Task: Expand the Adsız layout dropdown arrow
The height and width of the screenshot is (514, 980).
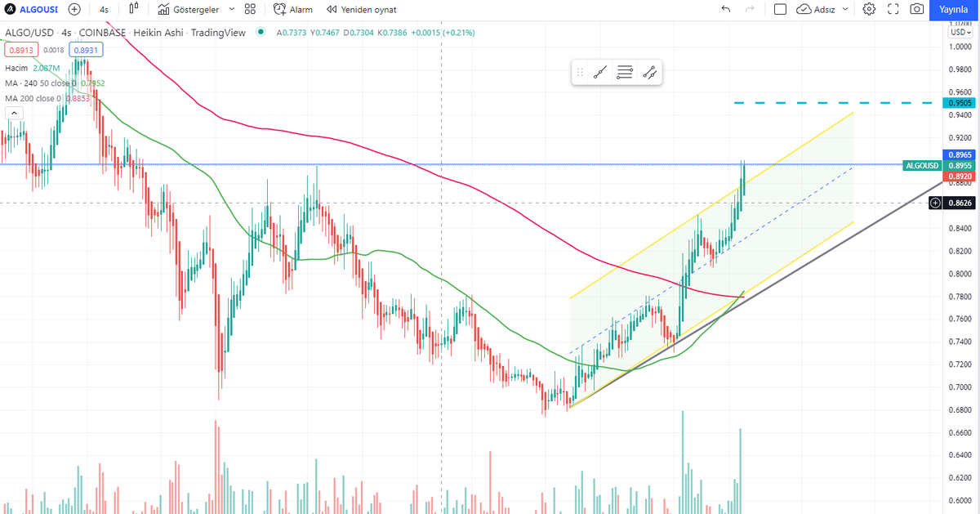Action: point(845,10)
